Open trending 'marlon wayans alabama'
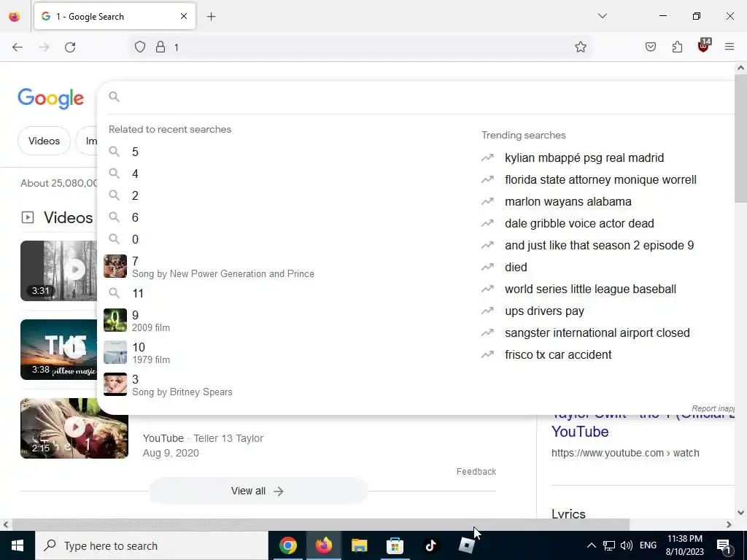Image resolution: width=747 pixels, height=560 pixels. [x=568, y=201]
